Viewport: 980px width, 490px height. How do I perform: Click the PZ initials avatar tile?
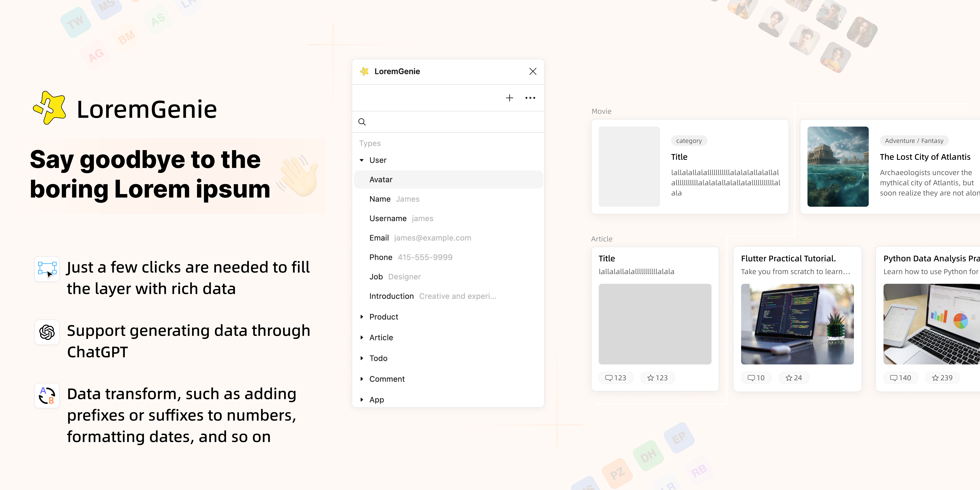tap(617, 473)
